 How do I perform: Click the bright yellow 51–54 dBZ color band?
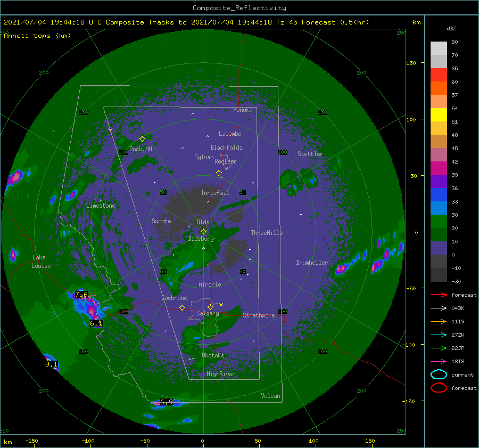(x=439, y=115)
